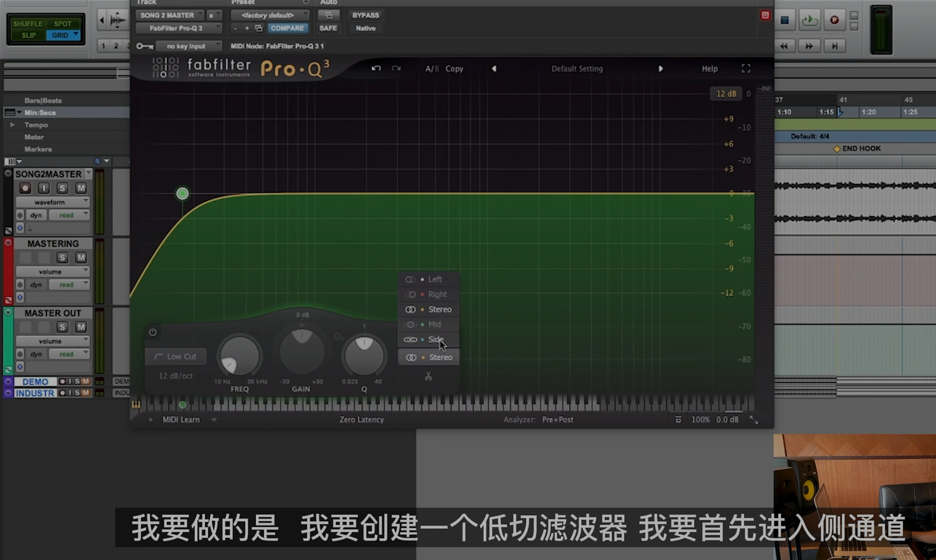Click the scissors split band icon
The height and width of the screenshot is (560, 936).
[x=428, y=376]
